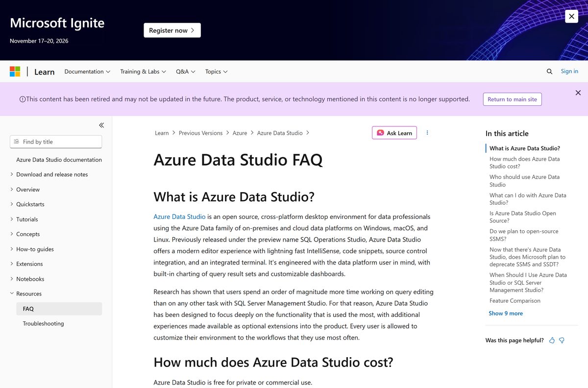Click Return to main site
This screenshot has width=588, height=388.
click(x=512, y=99)
